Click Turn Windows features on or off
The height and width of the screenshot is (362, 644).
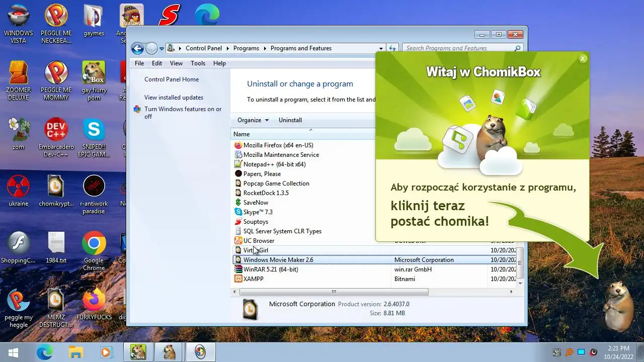(x=183, y=113)
